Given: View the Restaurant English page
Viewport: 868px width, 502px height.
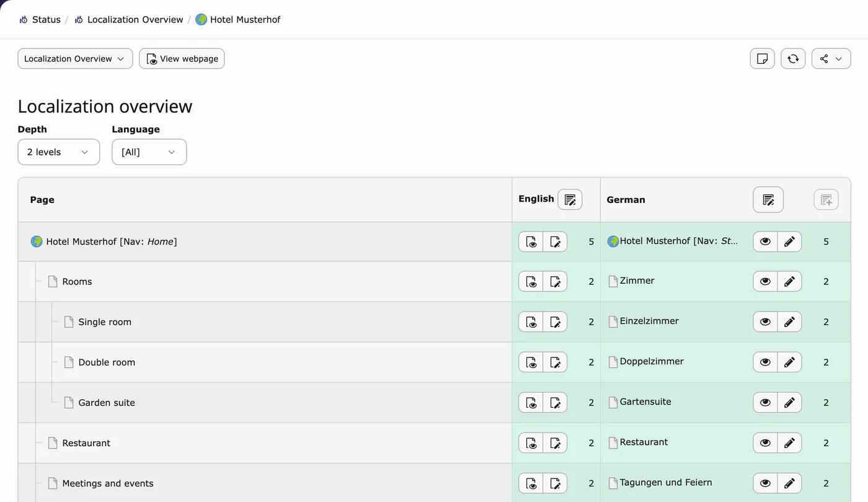Looking at the screenshot, I should point(531,443).
